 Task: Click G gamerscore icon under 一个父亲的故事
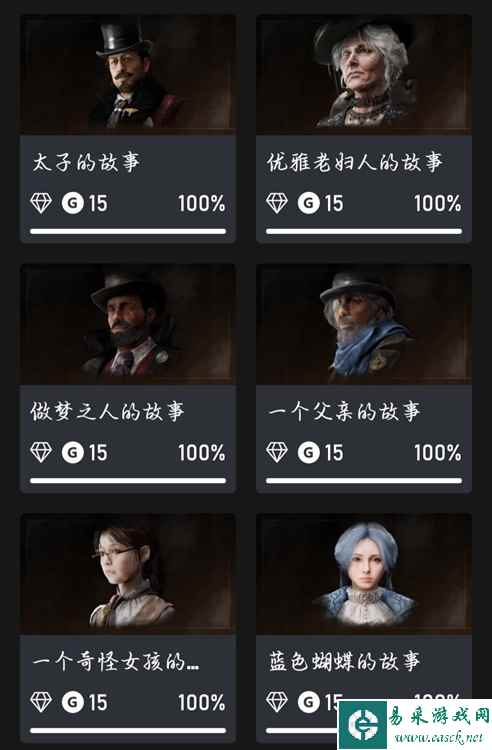(308, 452)
